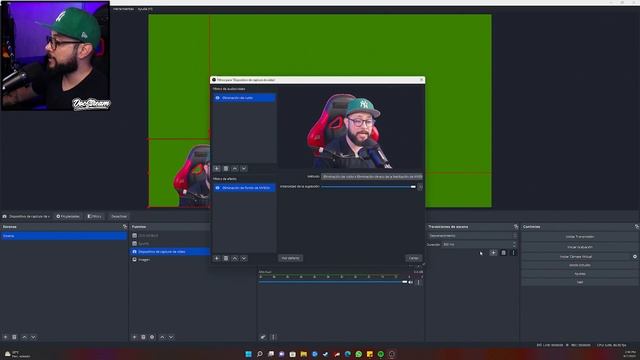Image resolution: width=640 pixels, height=360 pixels.
Task: Click Desactivar in source toolbar
Action: tap(119, 216)
